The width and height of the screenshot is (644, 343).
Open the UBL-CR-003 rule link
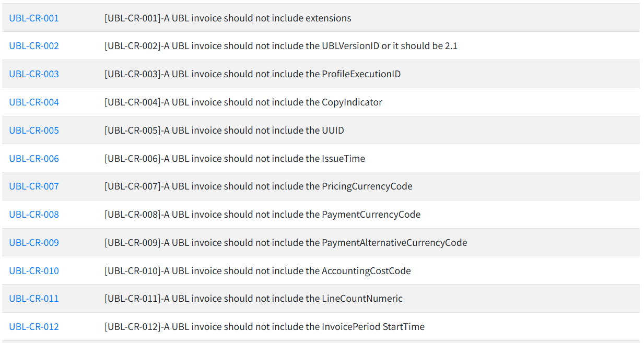(x=34, y=74)
